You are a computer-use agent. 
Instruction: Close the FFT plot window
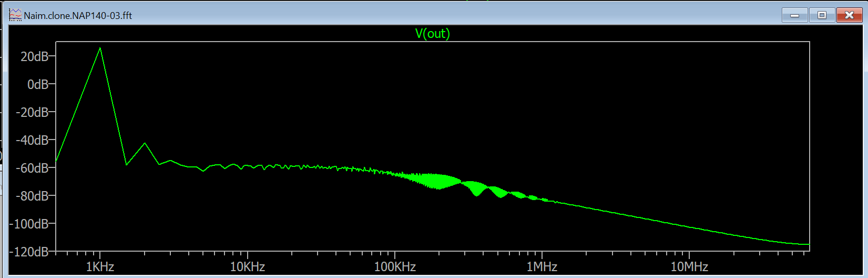click(x=849, y=15)
